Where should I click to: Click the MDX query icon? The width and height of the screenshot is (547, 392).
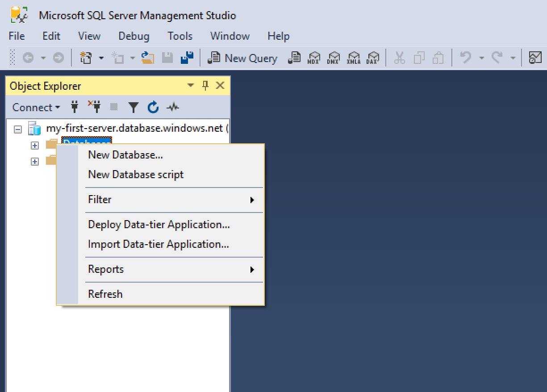point(314,58)
